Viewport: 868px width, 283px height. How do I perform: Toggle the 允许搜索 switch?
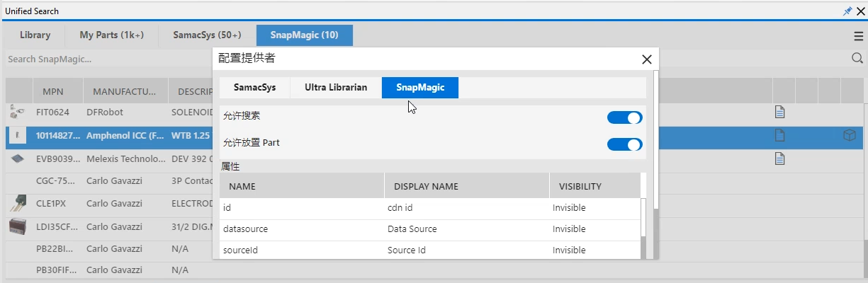625,117
